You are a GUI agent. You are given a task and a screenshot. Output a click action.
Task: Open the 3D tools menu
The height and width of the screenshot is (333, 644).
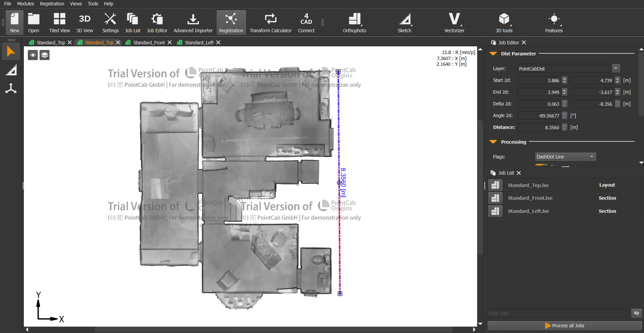point(504,22)
